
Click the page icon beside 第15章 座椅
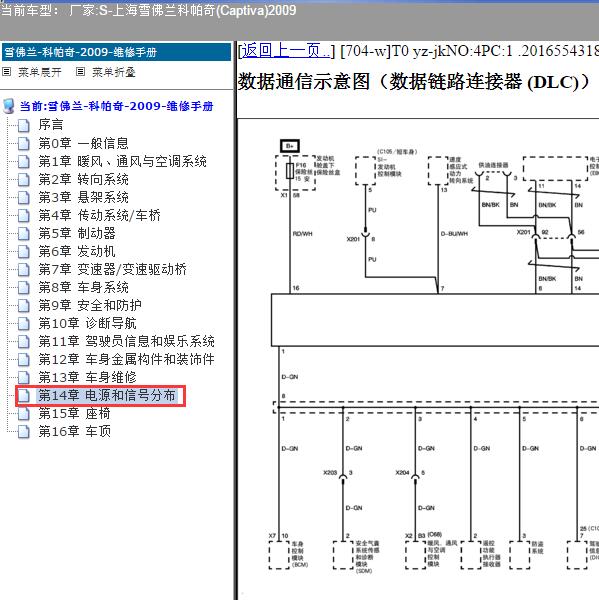24,414
